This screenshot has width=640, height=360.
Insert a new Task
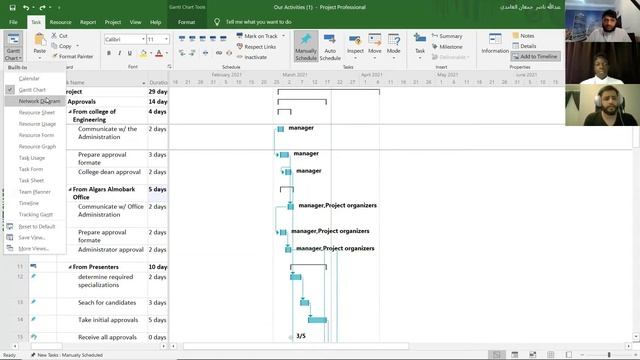coord(420,46)
